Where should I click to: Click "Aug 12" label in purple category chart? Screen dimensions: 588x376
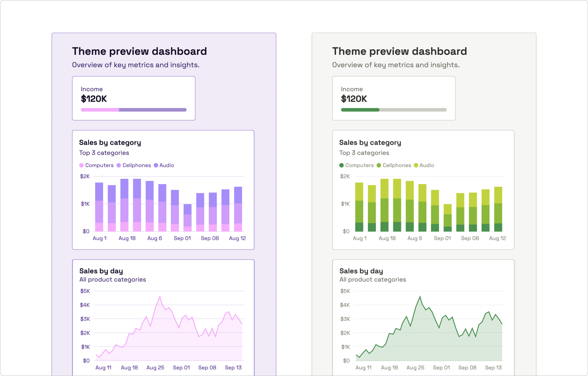(x=237, y=238)
